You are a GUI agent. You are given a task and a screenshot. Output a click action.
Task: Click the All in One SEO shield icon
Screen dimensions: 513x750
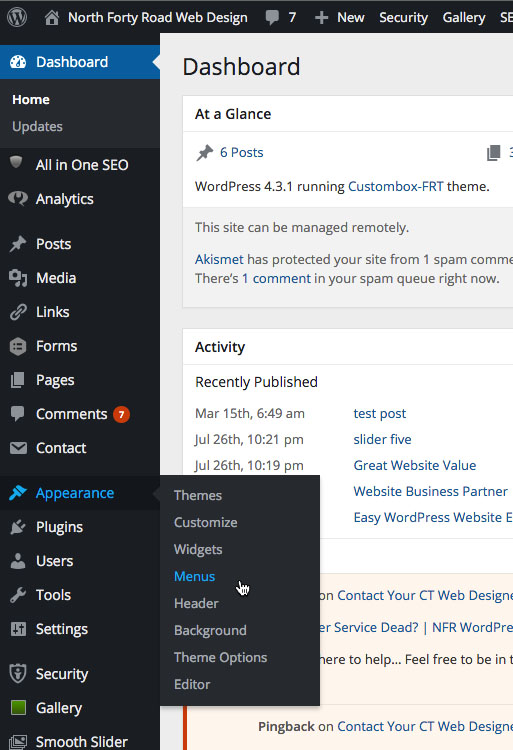pyautogui.click(x=16, y=163)
